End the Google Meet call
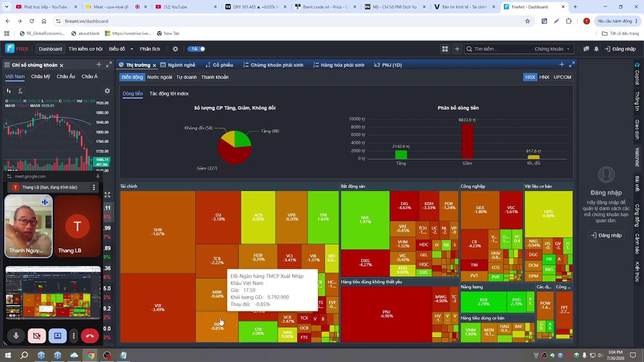 (x=90, y=336)
